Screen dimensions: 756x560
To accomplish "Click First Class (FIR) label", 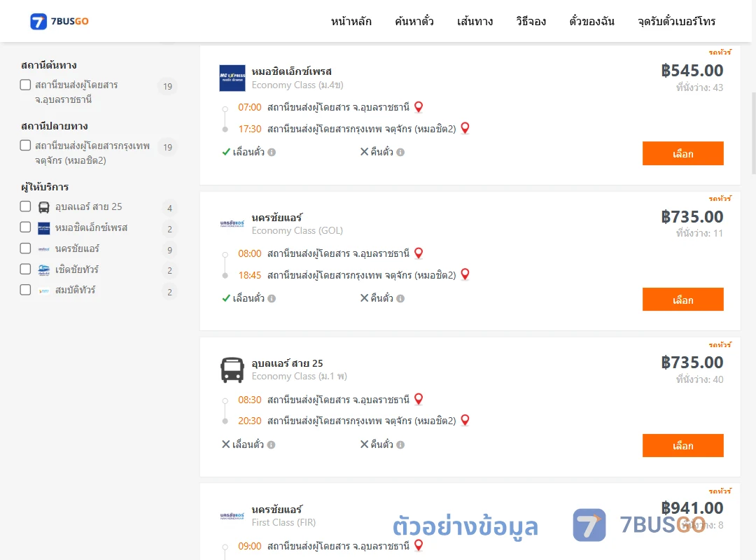I will [x=283, y=522].
